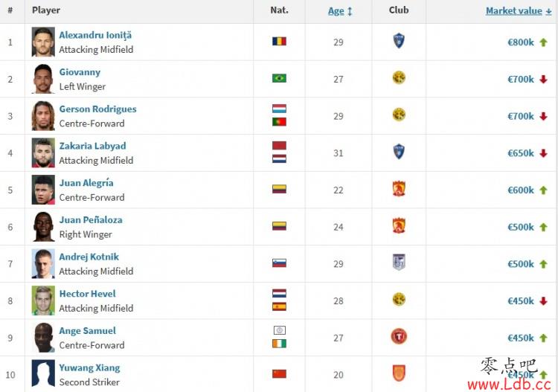Click Andrej Kotnik's grey club crest
Image resolution: width=558 pixels, height=392 pixels.
[399, 262]
